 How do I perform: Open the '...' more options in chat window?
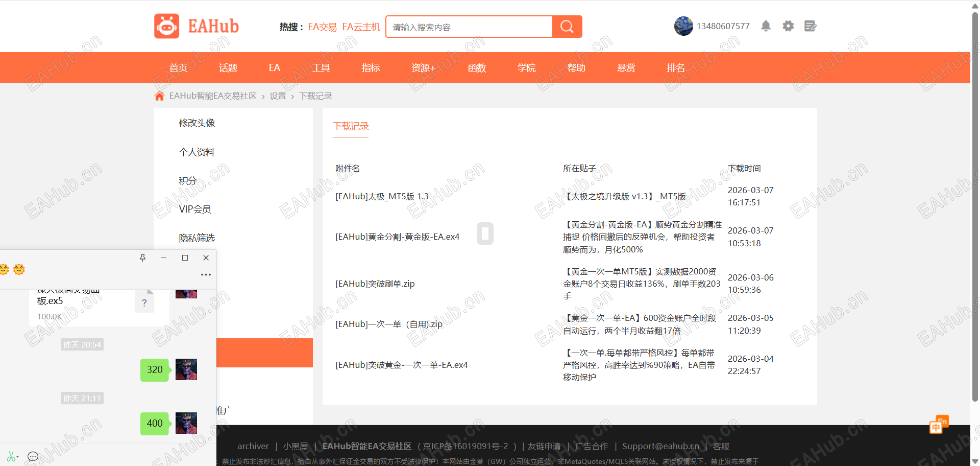[x=206, y=274]
